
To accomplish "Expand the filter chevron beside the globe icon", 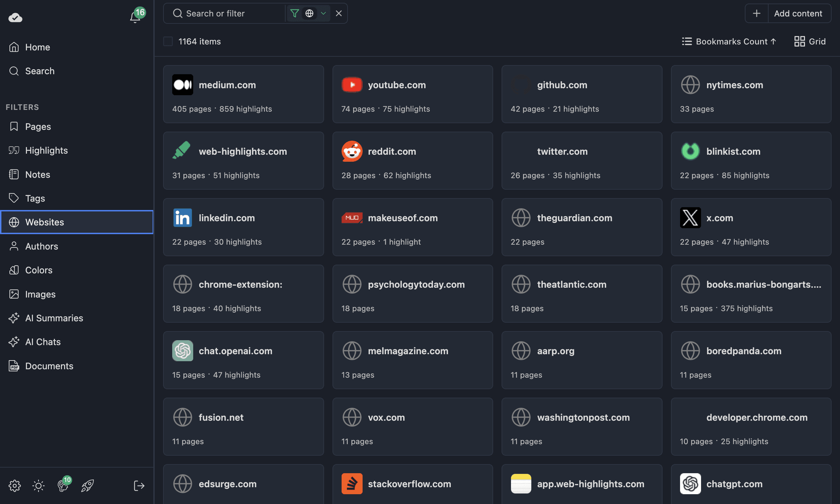I will (323, 13).
